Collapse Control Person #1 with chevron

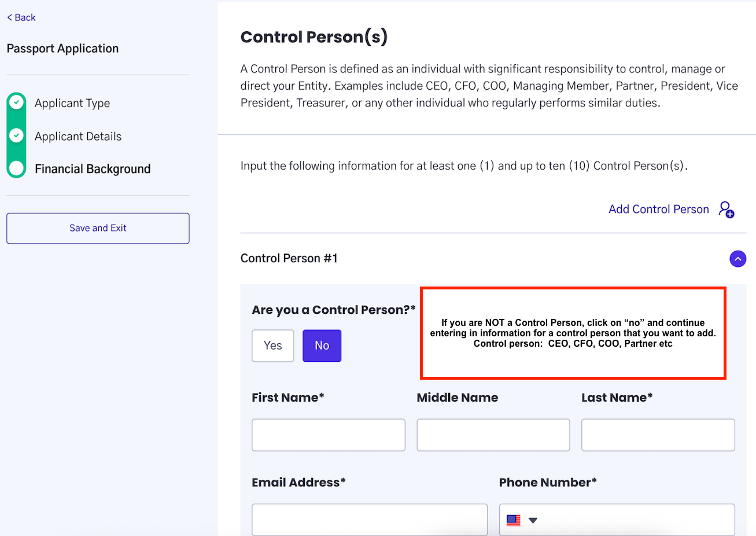(738, 259)
